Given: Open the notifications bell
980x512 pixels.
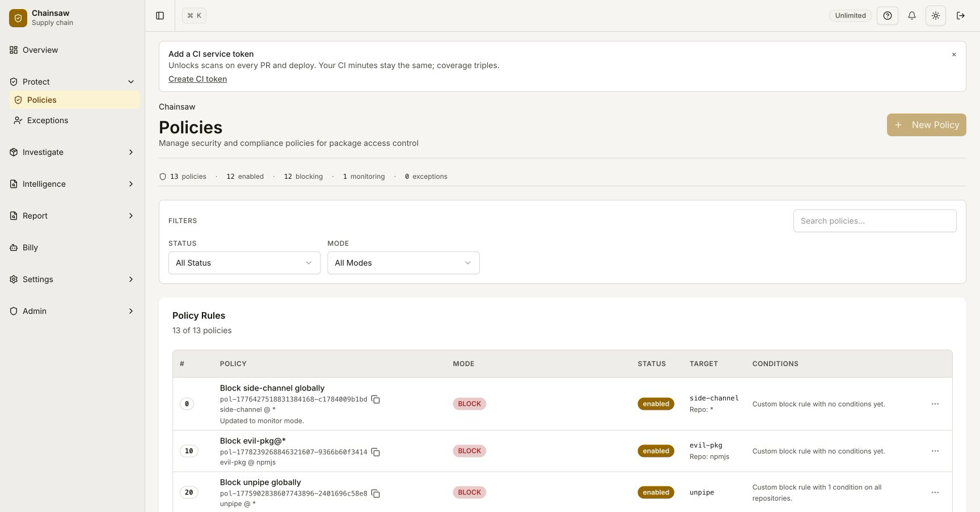Looking at the screenshot, I should [x=912, y=15].
